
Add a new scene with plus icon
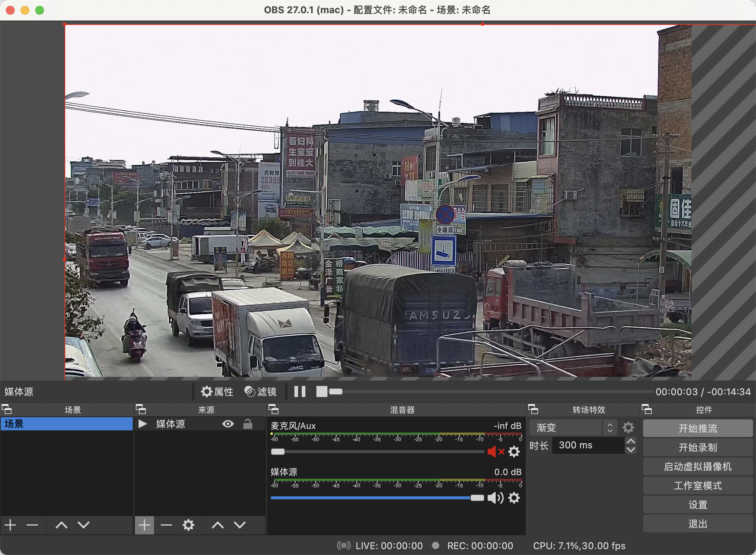coord(10,525)
